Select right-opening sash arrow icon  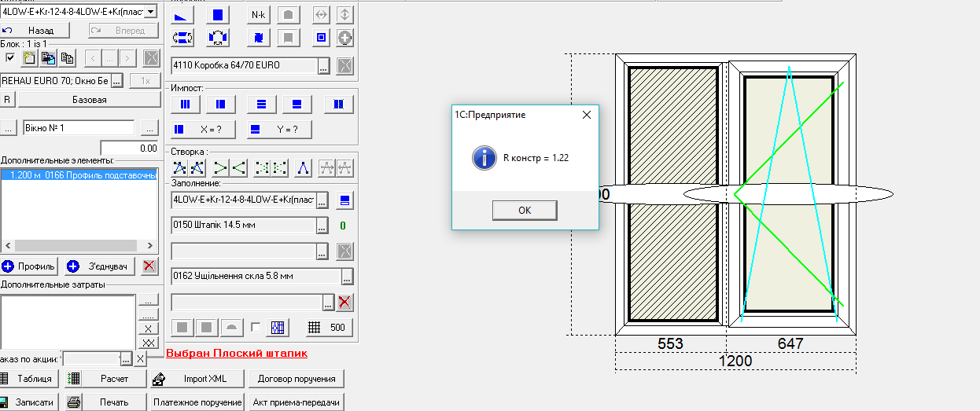pos(219,167)
